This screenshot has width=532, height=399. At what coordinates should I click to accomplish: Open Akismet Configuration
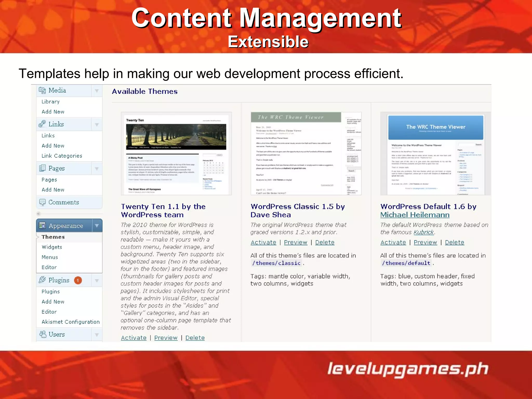coord(71,322)
